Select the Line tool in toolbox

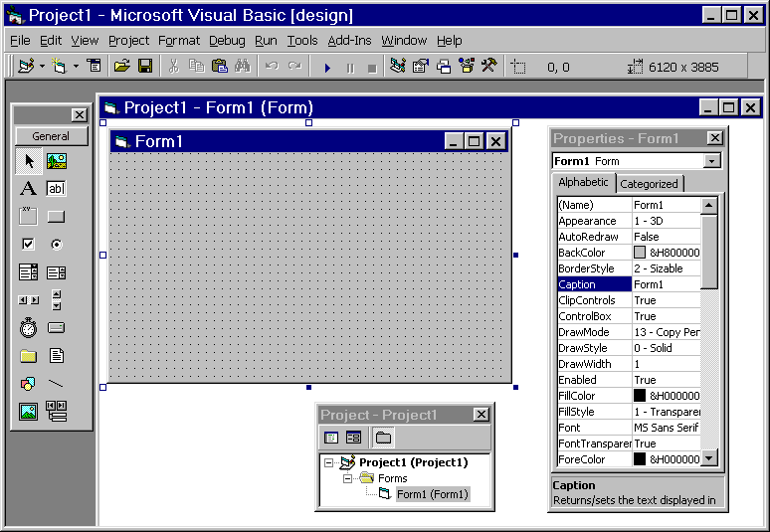[x=56, y=383]
